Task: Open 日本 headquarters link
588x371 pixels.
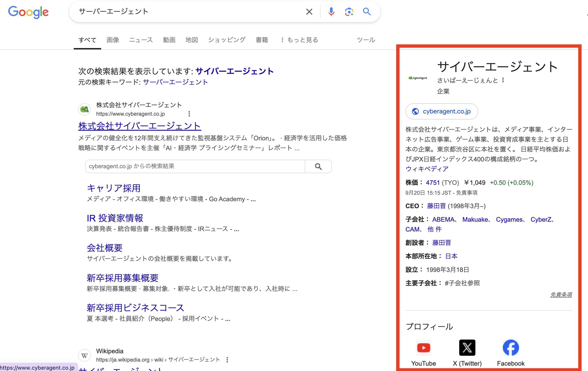Action: [451, 256]
